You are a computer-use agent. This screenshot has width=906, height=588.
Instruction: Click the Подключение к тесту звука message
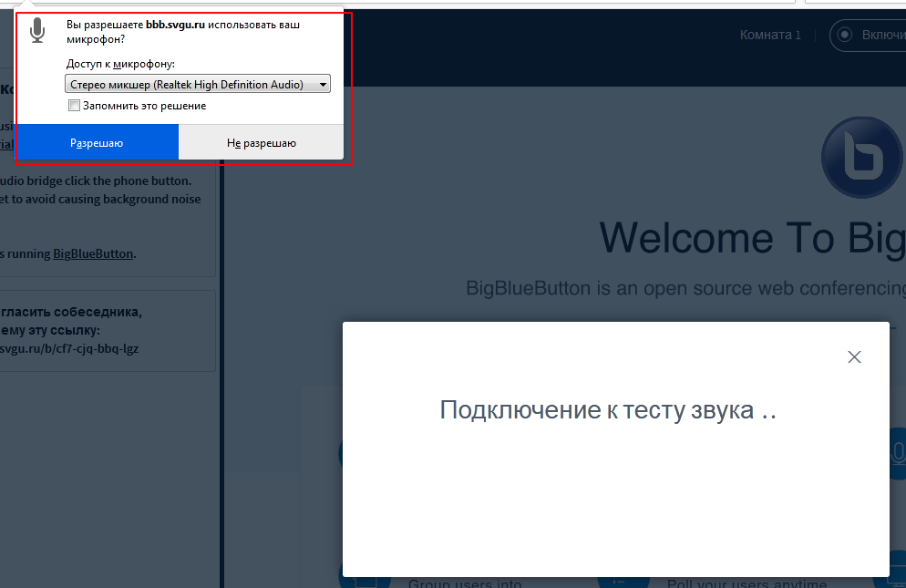pyautogui.click(x=607, y=410)
